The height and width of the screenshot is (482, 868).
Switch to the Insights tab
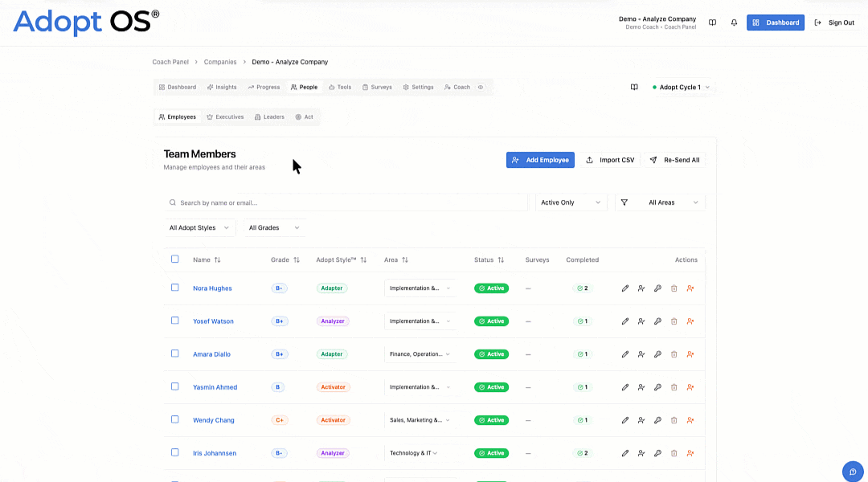point(222,87)
